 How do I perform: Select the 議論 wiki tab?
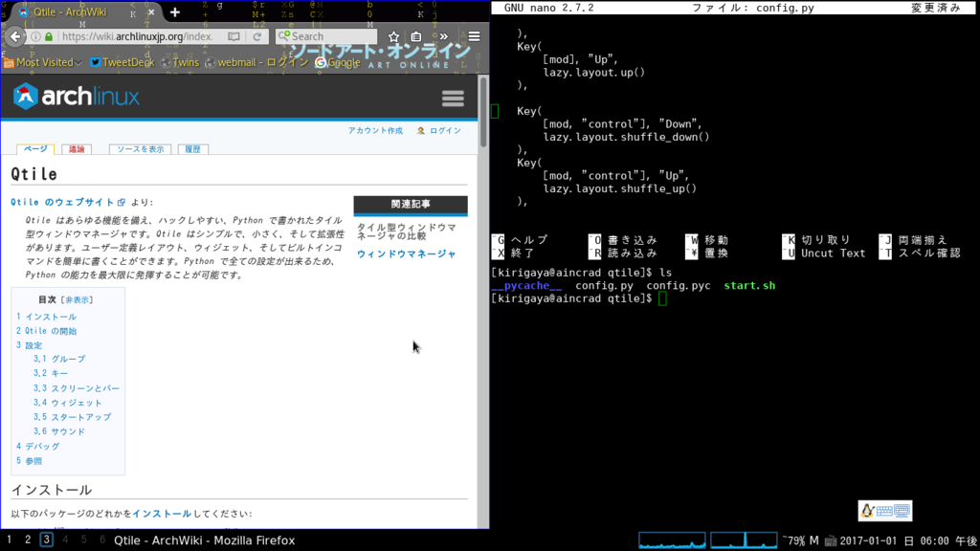[x=77, y=149]
